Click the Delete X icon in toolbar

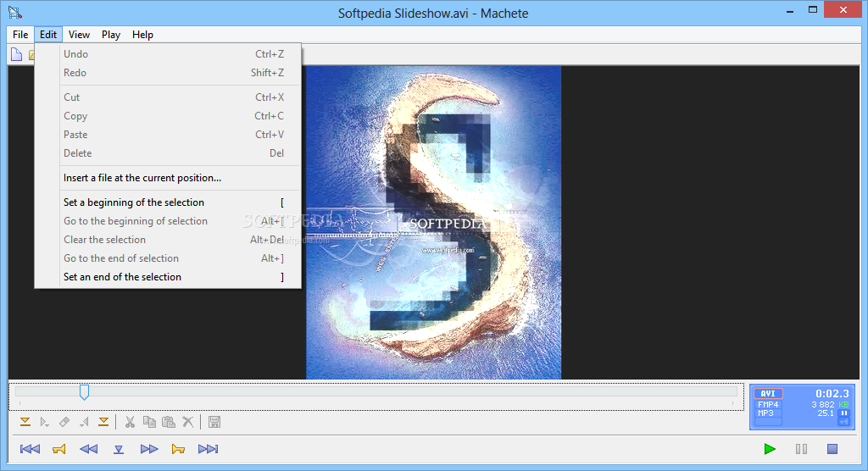pyautogui.click(x=188, y=423)
